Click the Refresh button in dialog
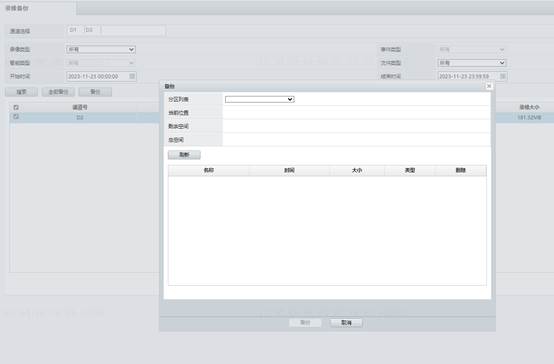 [x=184, y=155]
